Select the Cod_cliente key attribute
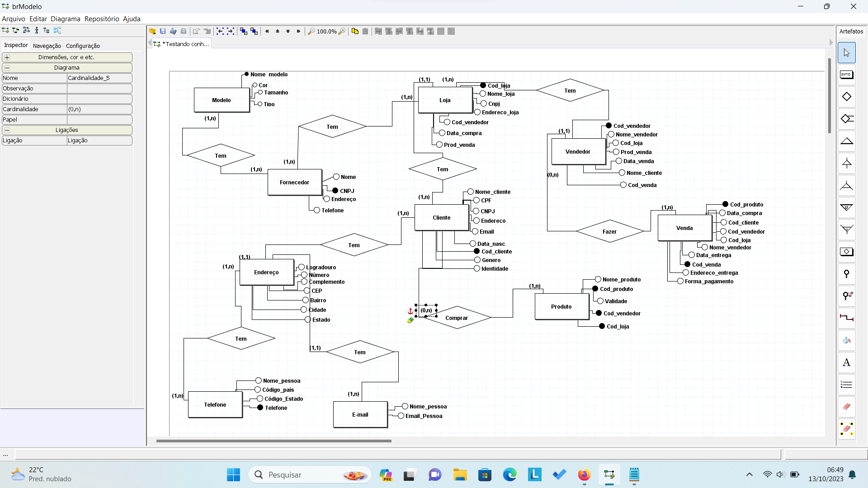 point(493,252)
